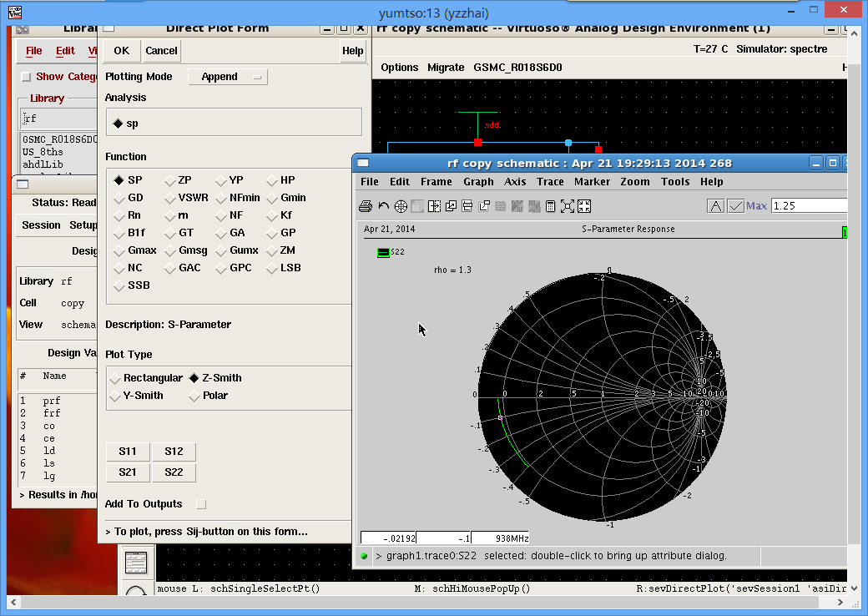868x616 pixels.
Task: Click the S21 button
Action: coord(128,472)
